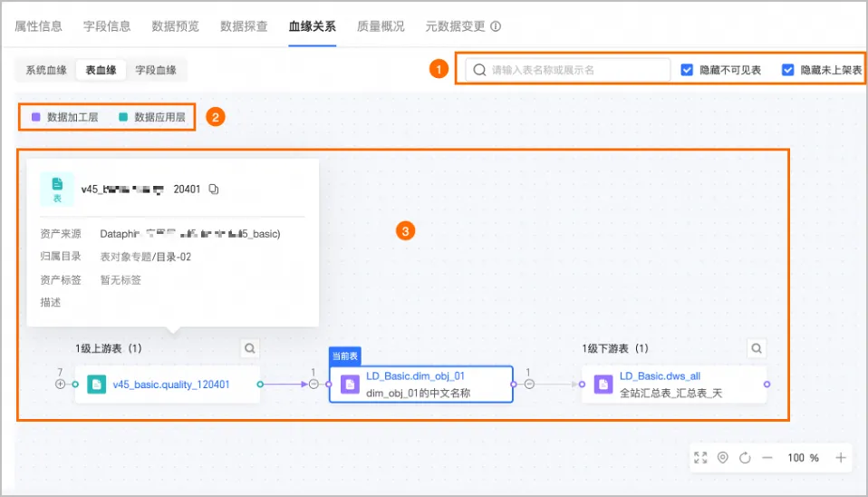This screenshot has width=868, height=497.
Task: Click teal icon of v45_basic.quality_120401 node
Action: pyautogui.click(x=96, y=384)
